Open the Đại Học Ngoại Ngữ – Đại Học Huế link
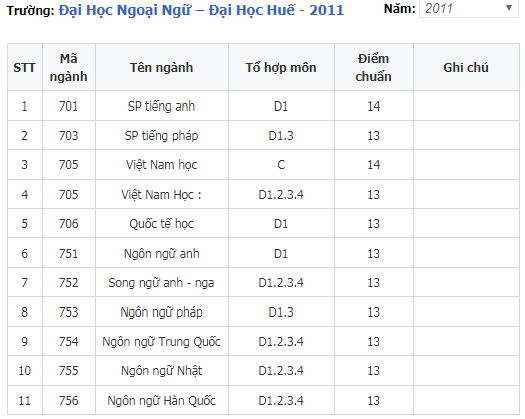 pyautogui.click(x=201, y=10)
